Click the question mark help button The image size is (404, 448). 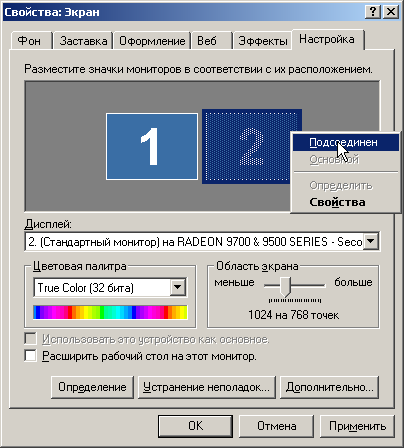point(373,12)
